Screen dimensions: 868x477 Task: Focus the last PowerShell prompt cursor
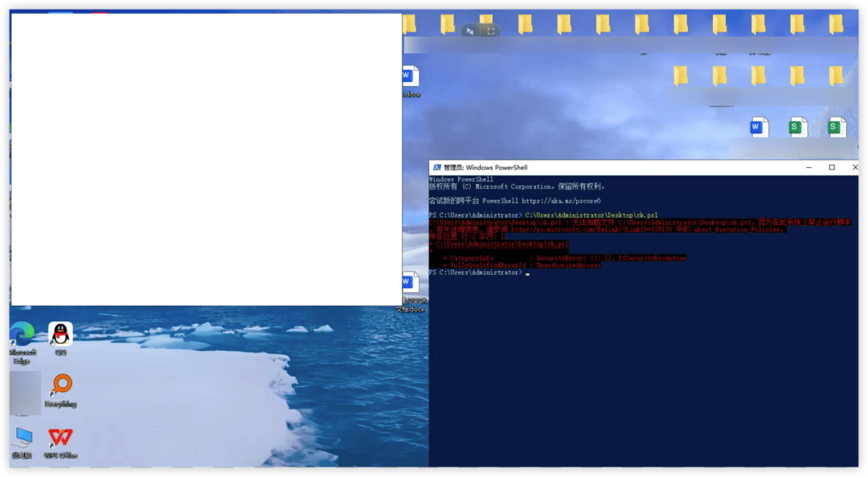[528, 273]
